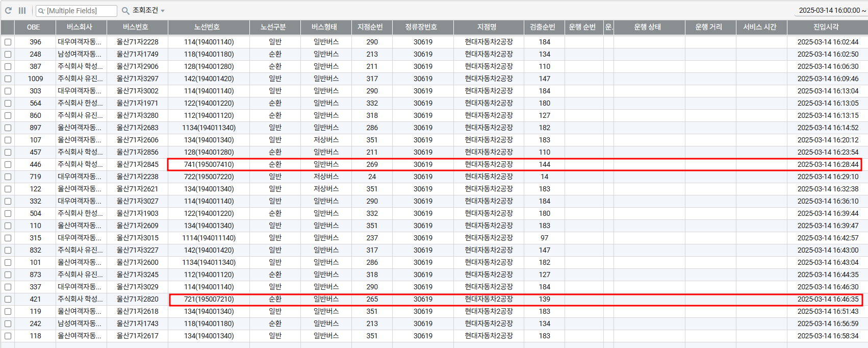Select bus number 울산71자2906 cell
The height and width of the screenshot is (348, 868).
point(138,66)
